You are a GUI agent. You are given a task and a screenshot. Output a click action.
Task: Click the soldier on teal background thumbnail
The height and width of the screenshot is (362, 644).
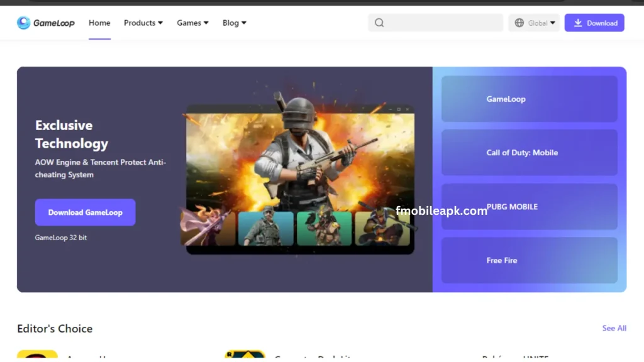click(x=266, y=229)
